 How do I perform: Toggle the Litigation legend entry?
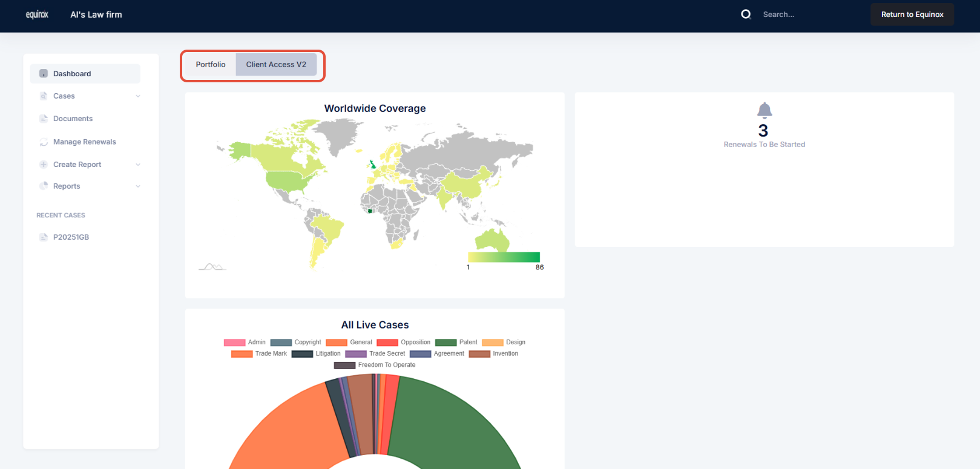click(x=316, y=354)
